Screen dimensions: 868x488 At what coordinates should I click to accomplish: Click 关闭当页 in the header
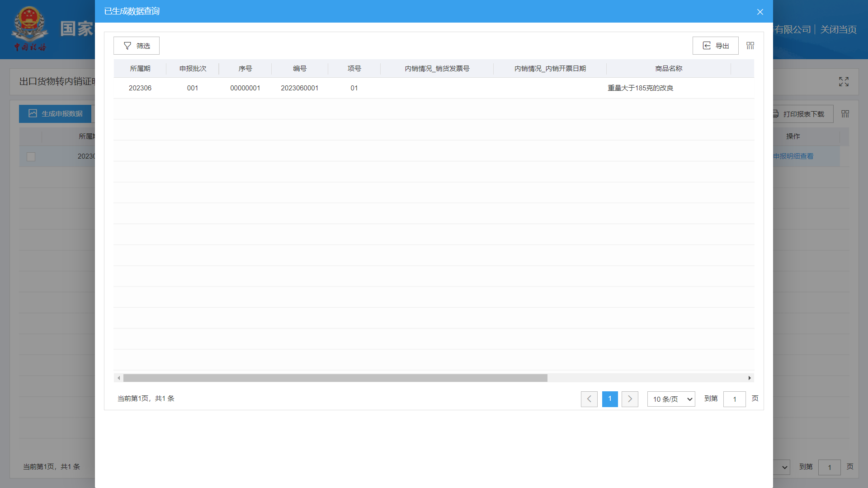[x=838, y=30]
